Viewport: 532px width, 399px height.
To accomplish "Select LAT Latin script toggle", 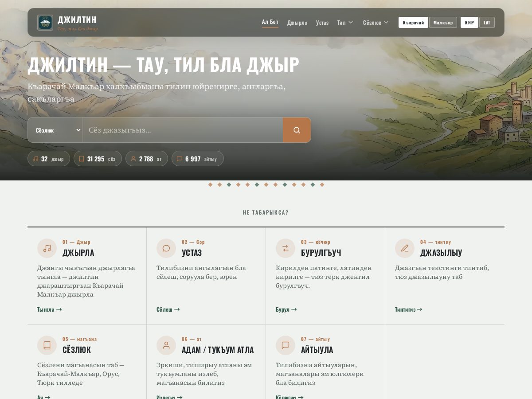I will [x=487, y=23].
